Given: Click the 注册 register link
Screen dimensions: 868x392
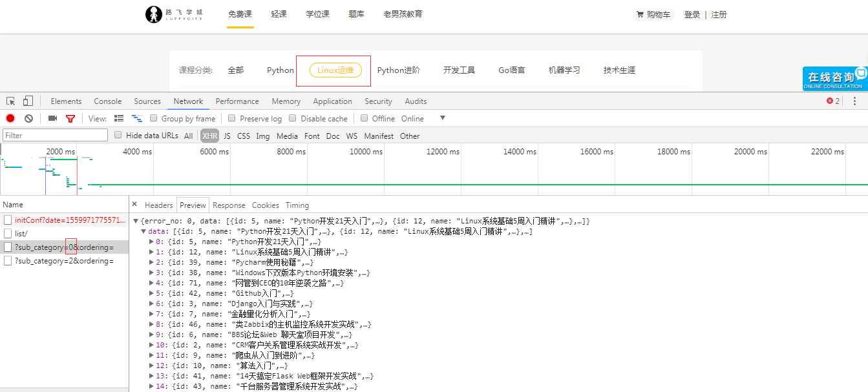Looking at the screenshot, I should pyautogui.click(x=719, y=14).
